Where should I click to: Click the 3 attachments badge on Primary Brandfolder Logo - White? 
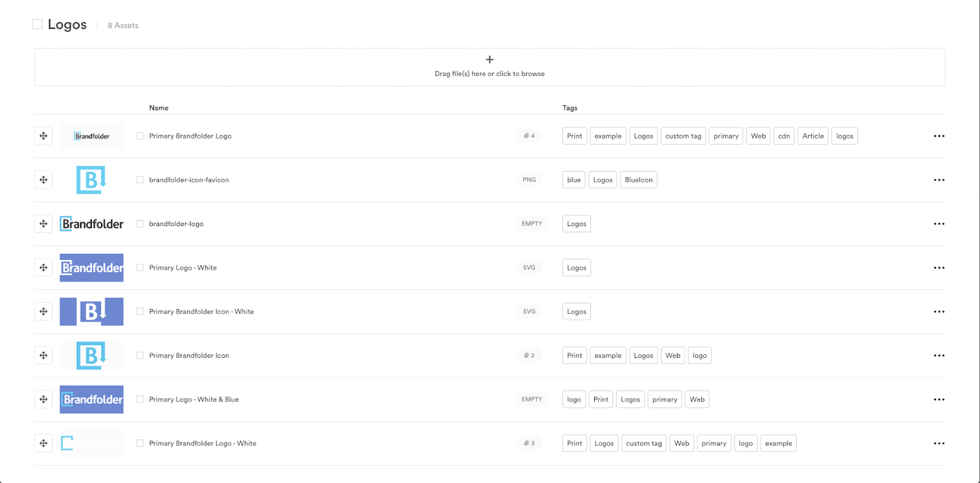[529, 443]
